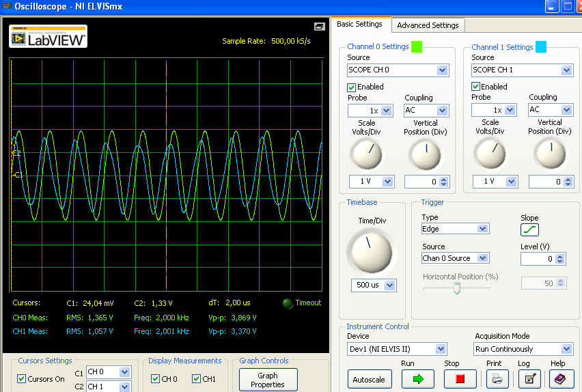
Task: Click the oscilloscope window title bar icon
Action: pos(7,6)
